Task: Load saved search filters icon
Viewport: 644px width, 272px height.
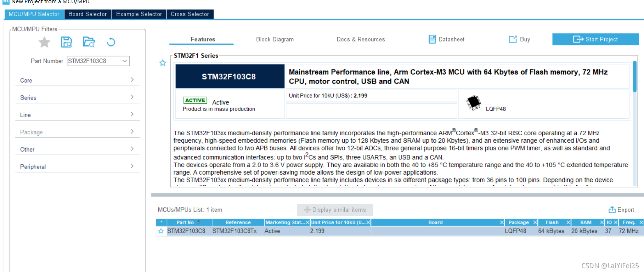Action: 89,42
